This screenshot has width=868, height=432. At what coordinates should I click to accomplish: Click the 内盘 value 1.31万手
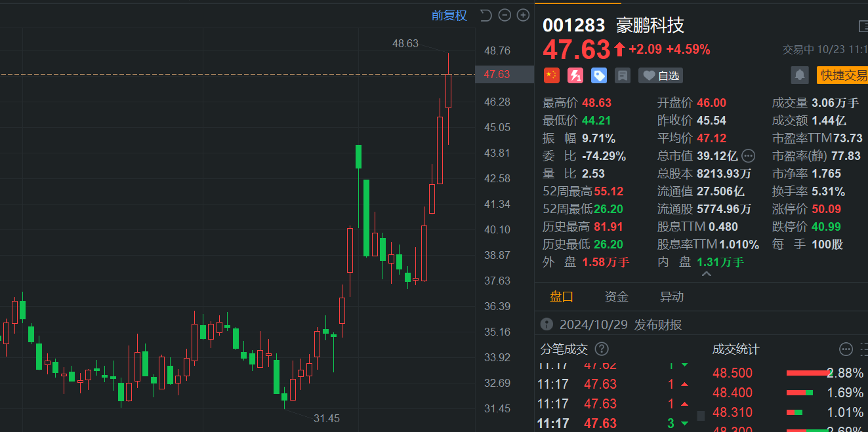point(720,262)
